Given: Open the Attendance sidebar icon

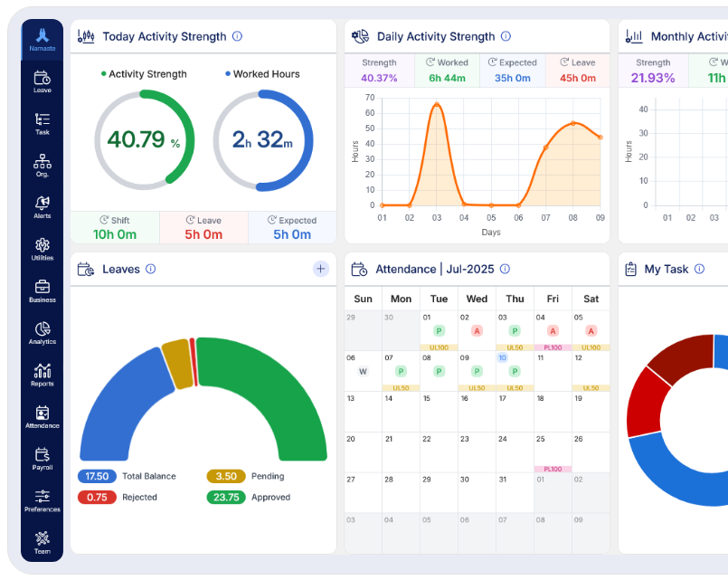Looking at the screenshot, I should tap(42, 414).
